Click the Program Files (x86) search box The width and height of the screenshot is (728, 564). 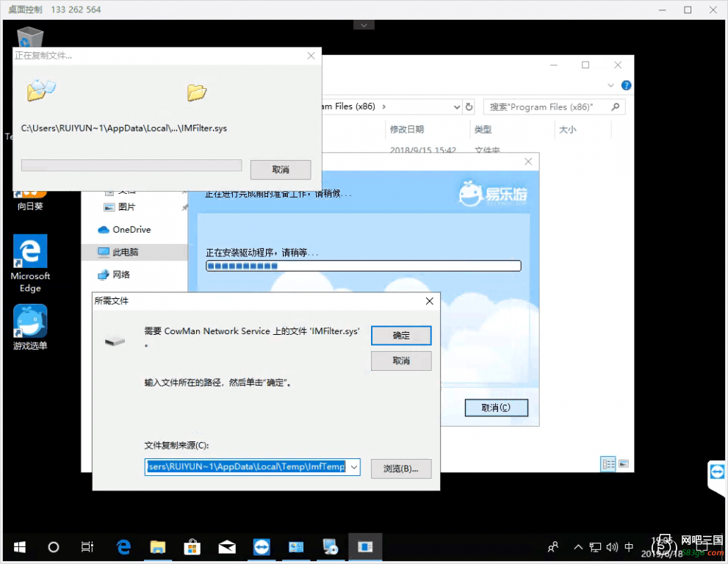(x=549, y=107)
